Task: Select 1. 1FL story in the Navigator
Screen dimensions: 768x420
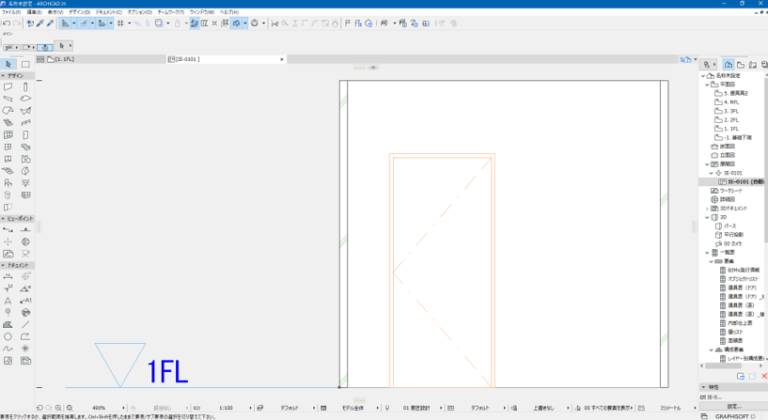Action: click(731, 129)
